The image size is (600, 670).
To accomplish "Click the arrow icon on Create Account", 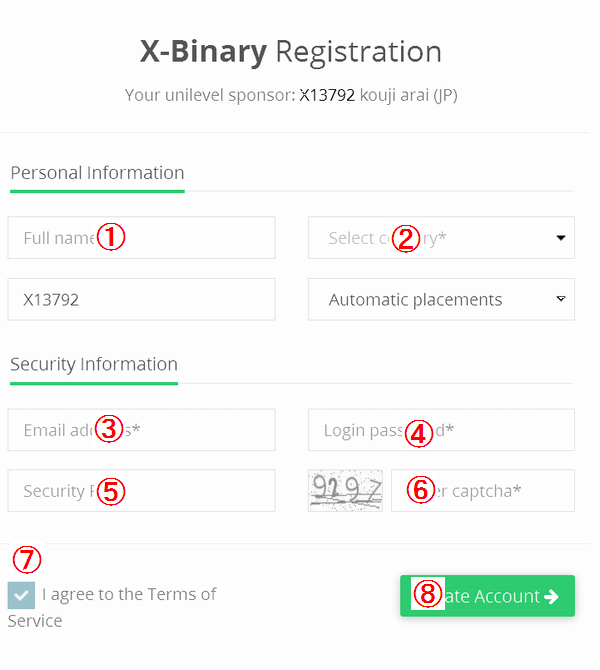I will (551, 596).
